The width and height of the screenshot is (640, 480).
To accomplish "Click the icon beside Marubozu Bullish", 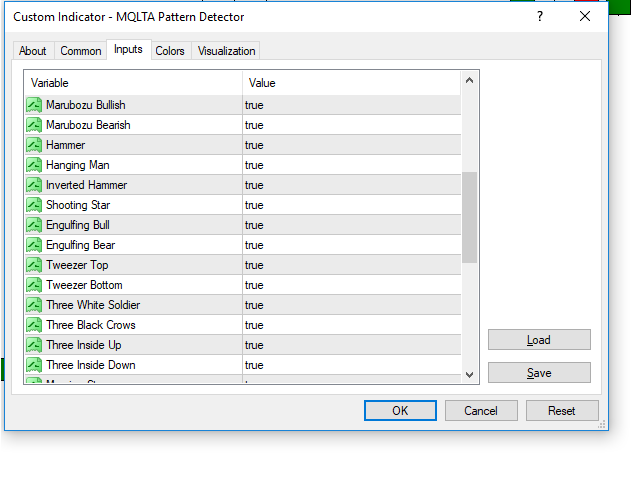I will (34, 105).
